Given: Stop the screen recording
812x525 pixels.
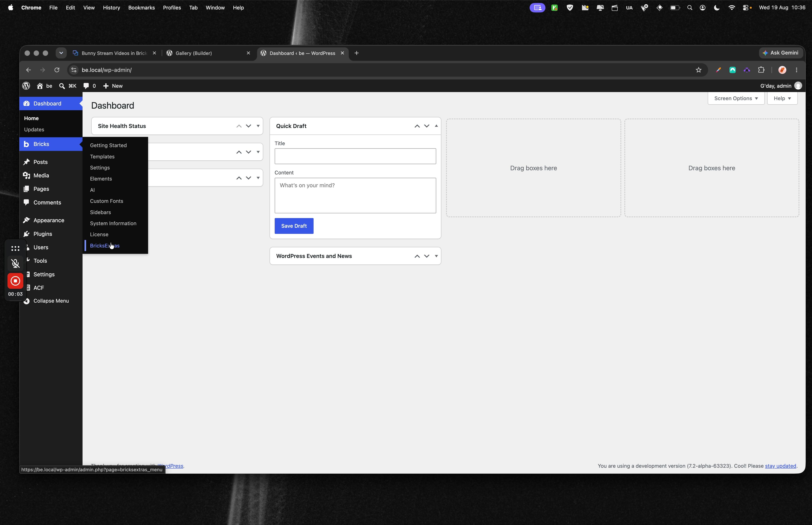Looking at the screenshot, I should [x=15, y=281].
